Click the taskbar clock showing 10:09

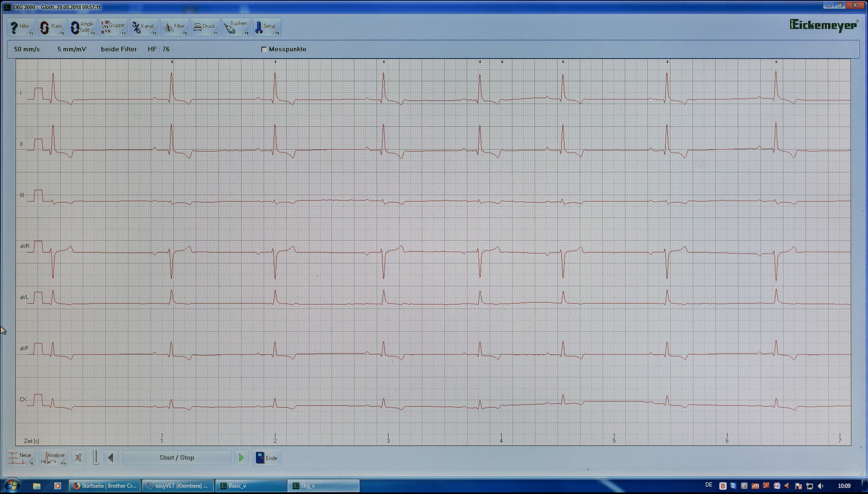click(x=844, y=486)
